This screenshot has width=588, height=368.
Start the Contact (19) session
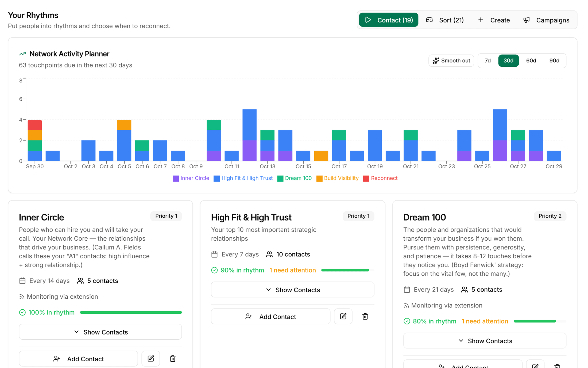389,20
